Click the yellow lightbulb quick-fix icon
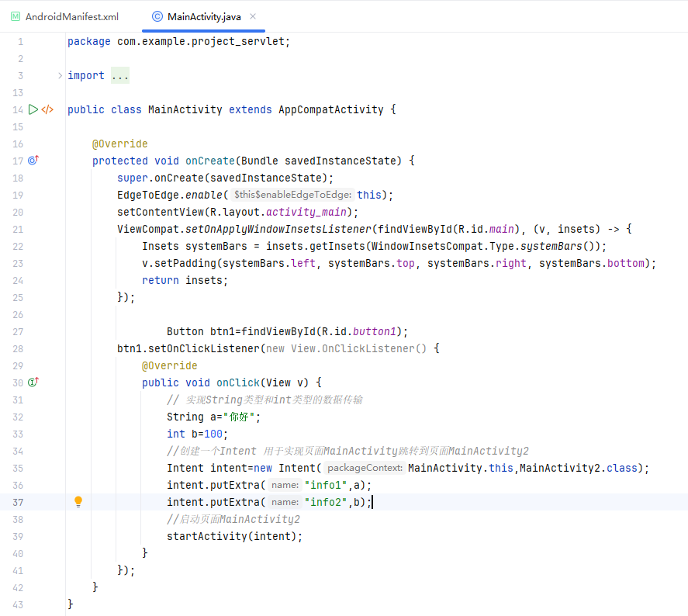This screenshot has width=688, height=616. (x=78, y=501)
